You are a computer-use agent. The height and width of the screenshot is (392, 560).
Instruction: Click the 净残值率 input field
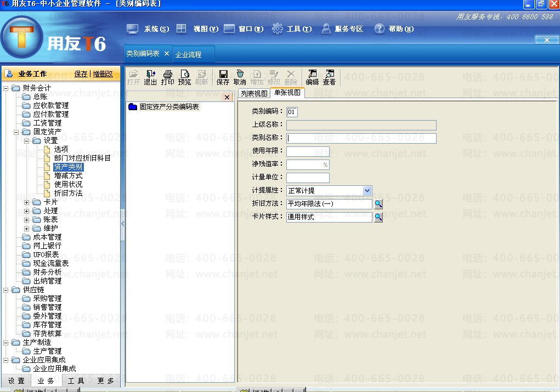(308, 164)
